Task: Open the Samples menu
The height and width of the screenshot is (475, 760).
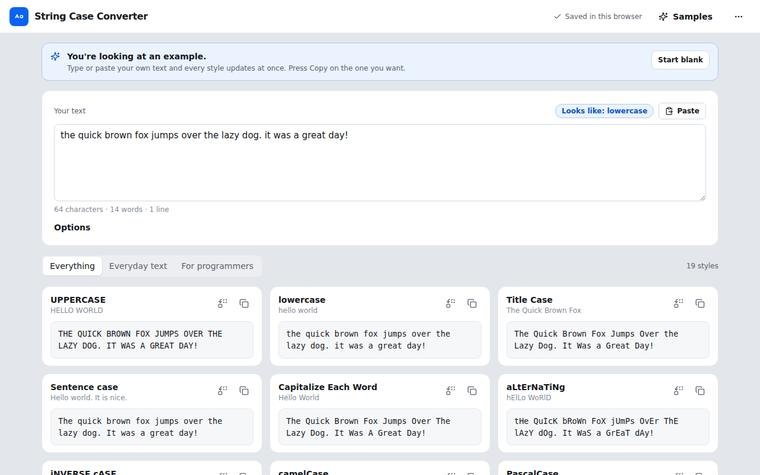Action: coord(685,16)
